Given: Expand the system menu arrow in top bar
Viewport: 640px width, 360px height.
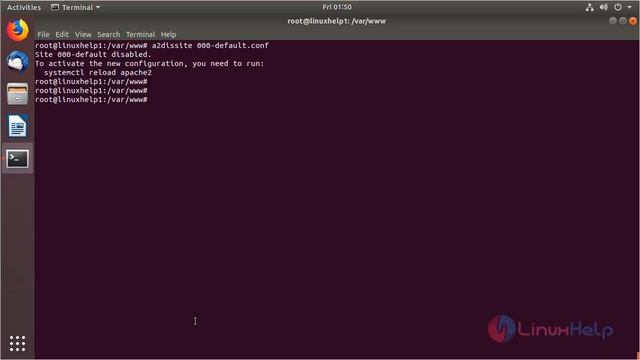Looking at the screenshot, I should tap(629, 7).
